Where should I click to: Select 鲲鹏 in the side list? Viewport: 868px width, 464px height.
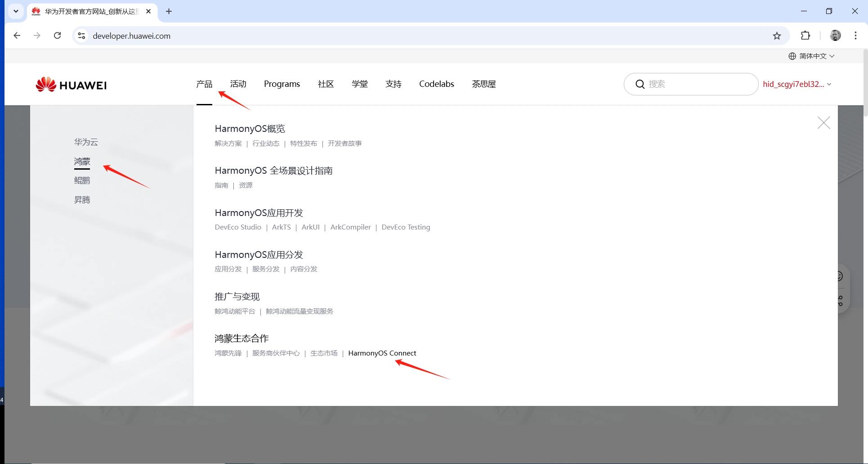pyautogui.click(x=82, y=180)
